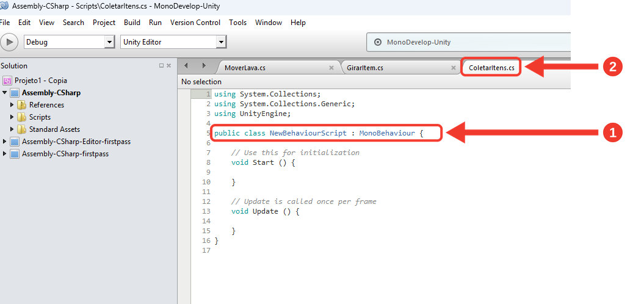Screen dimensions: 644x304
Task: Open the View menu
Action: (46, 23)
